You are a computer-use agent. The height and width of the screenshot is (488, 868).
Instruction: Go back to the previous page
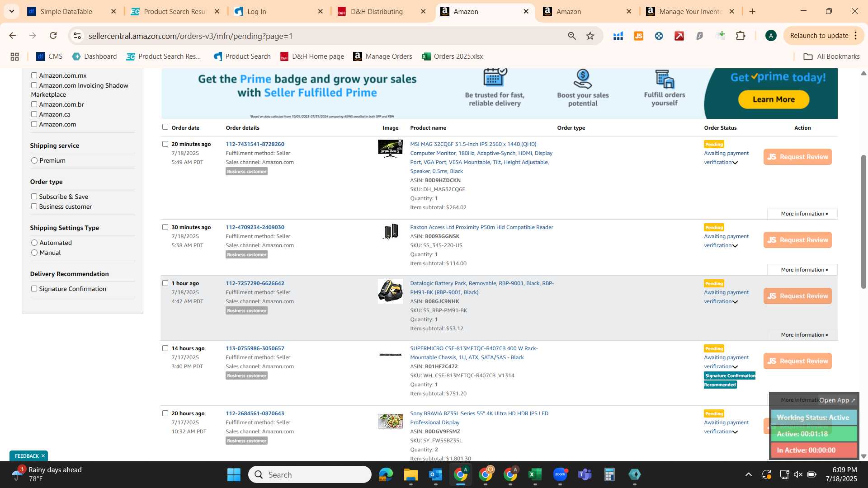pos(13,36)
